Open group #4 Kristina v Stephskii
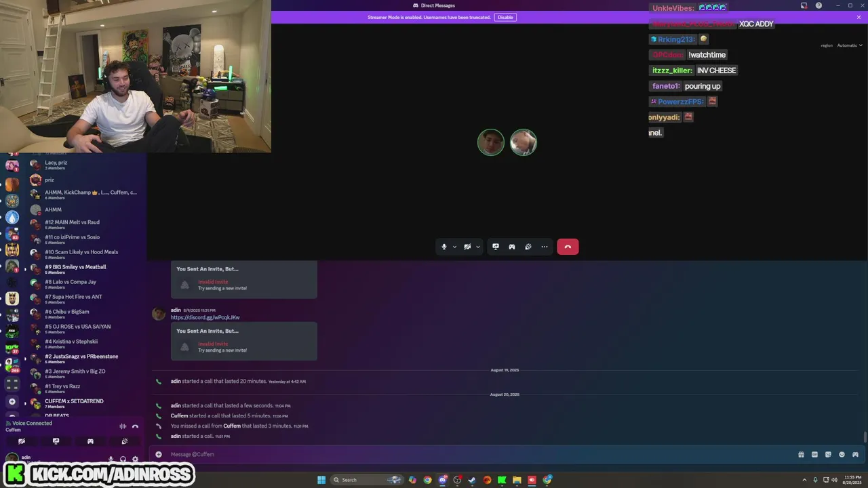This screenshot has width=868, height=488. click(85, 344)
